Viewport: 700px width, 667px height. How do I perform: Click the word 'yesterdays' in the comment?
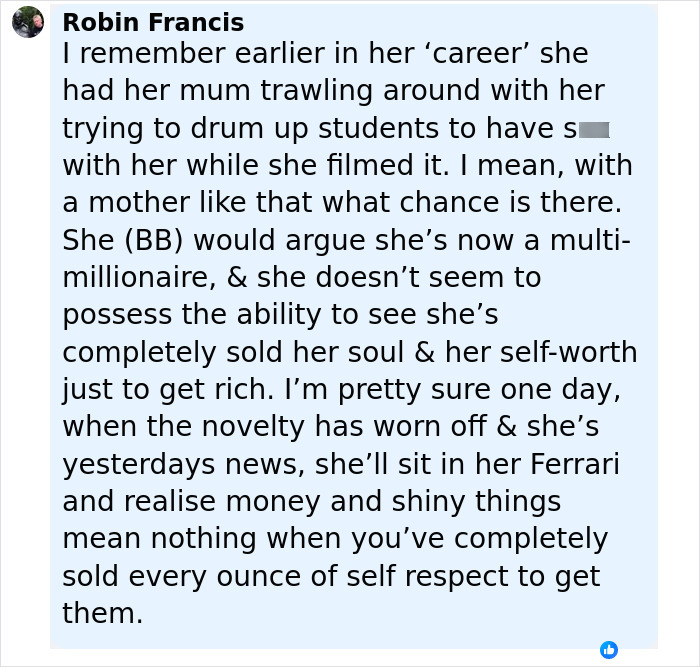(x=139, y=465)
